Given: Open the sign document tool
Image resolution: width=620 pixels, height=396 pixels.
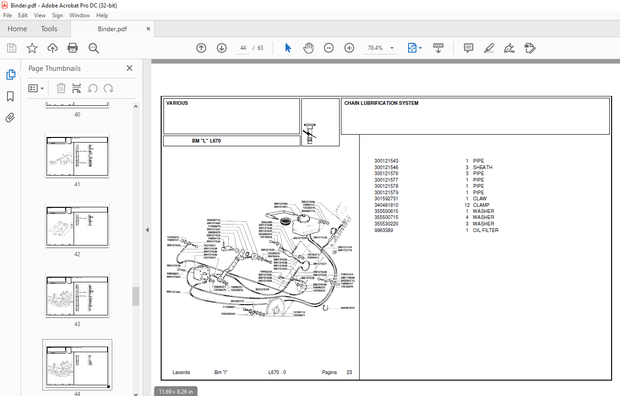Looking at the screenshot, I should pyautogui.click(x=509, y=48).
